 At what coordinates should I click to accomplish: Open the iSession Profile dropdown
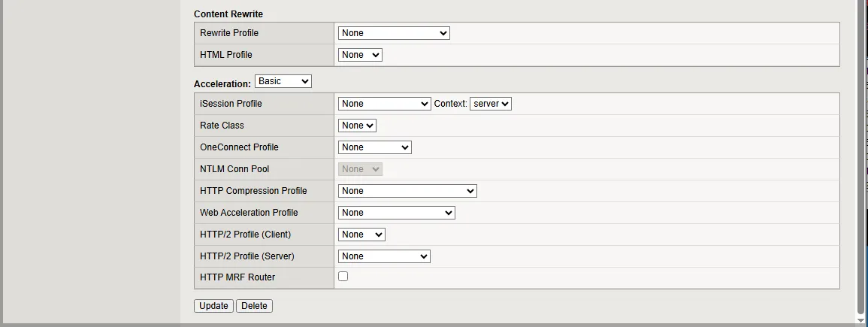coord(384,104)
